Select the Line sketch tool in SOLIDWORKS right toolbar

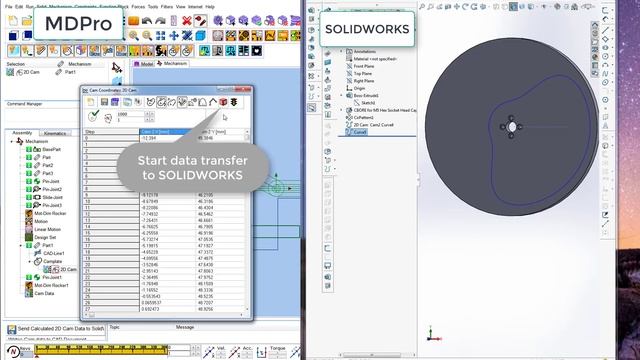click(605, 30)
